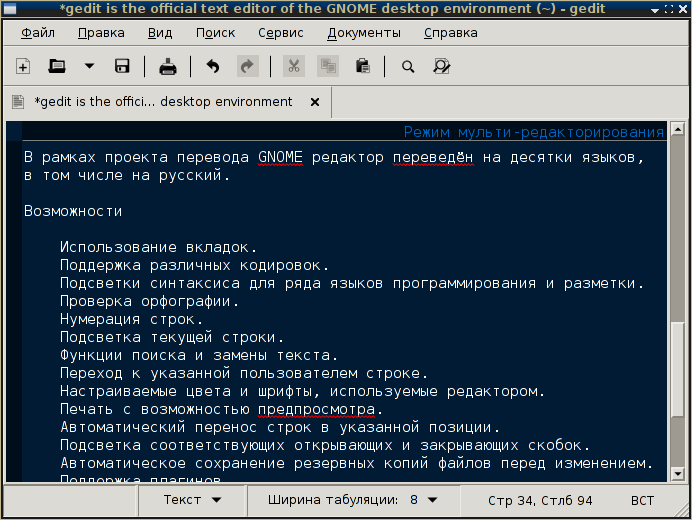Screen dimensions: 692x520
Task: Click the line Функции поиска и замены текста.
Action: click(x=199, y=355)
